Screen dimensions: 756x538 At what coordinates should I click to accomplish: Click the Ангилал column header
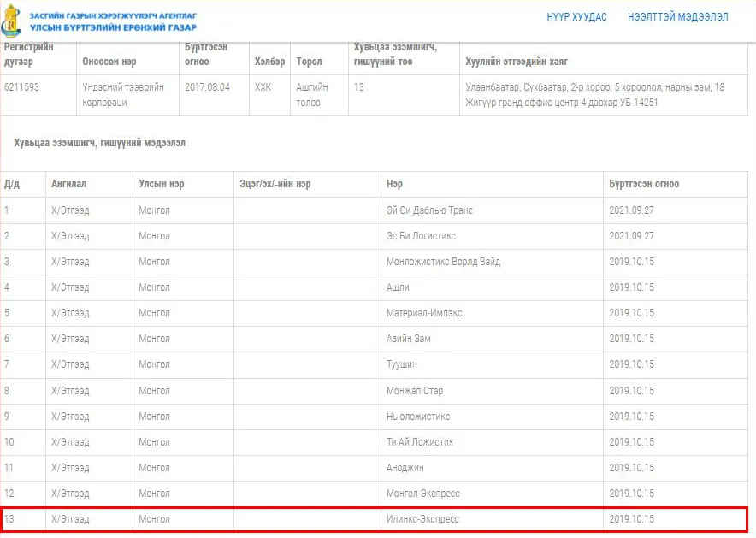point(69,184)
